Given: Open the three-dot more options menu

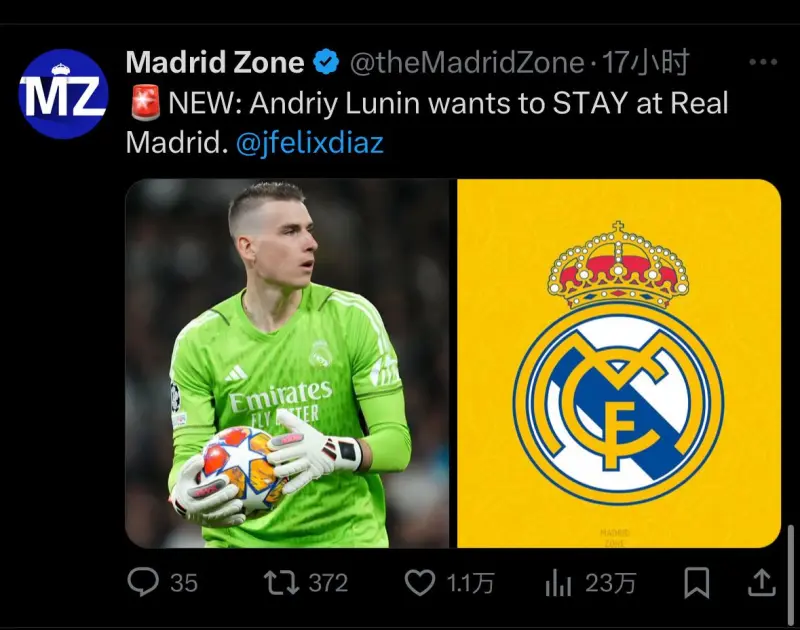Looking at the screenshot, I should 763,62.
